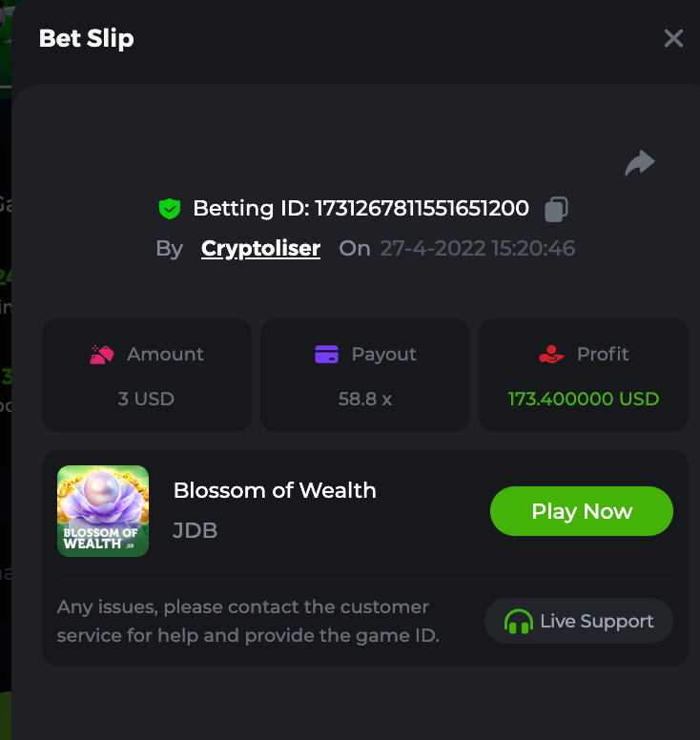Close the Bet Slip dialog
700x740 pixels.
click(673, 38)
